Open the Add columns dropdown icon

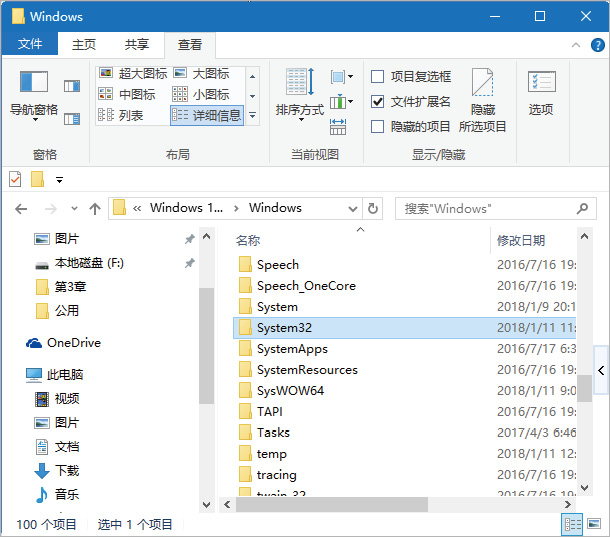coord(342,102)
